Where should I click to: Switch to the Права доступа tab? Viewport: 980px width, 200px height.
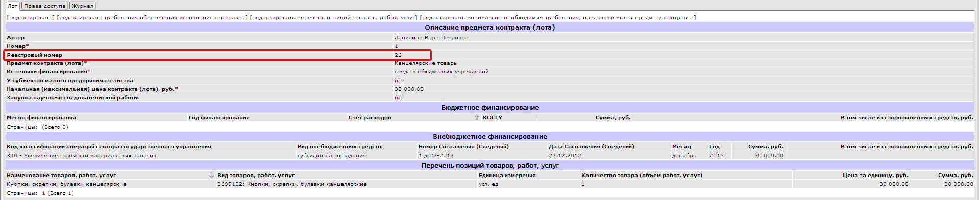45,6
